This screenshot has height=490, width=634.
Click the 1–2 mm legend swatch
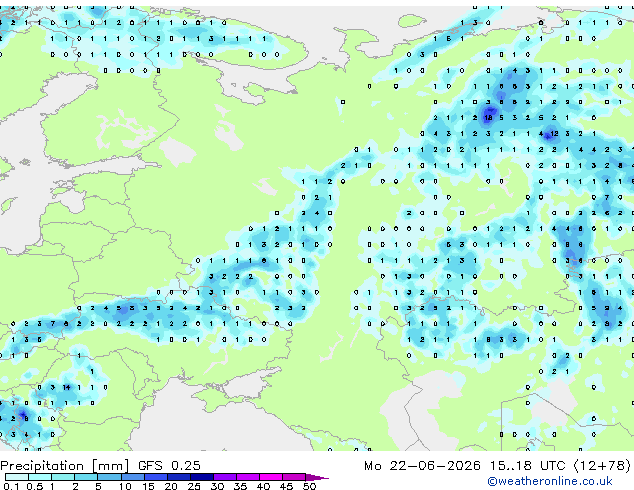[63, 477]
